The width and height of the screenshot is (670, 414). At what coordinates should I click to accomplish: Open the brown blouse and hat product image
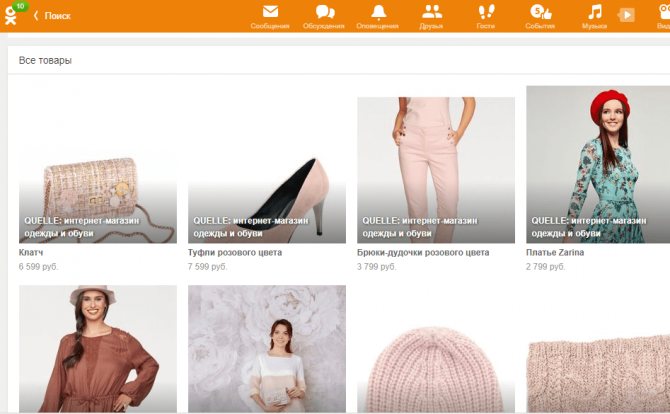(98, 349)
